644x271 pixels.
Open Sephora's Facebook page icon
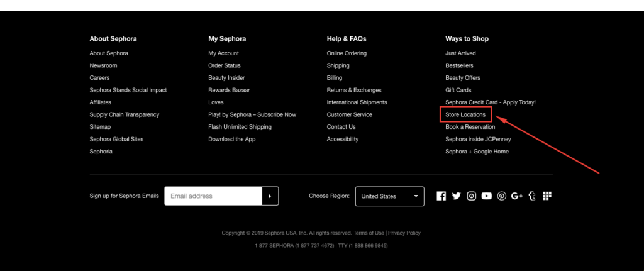(x=441, y=196)
